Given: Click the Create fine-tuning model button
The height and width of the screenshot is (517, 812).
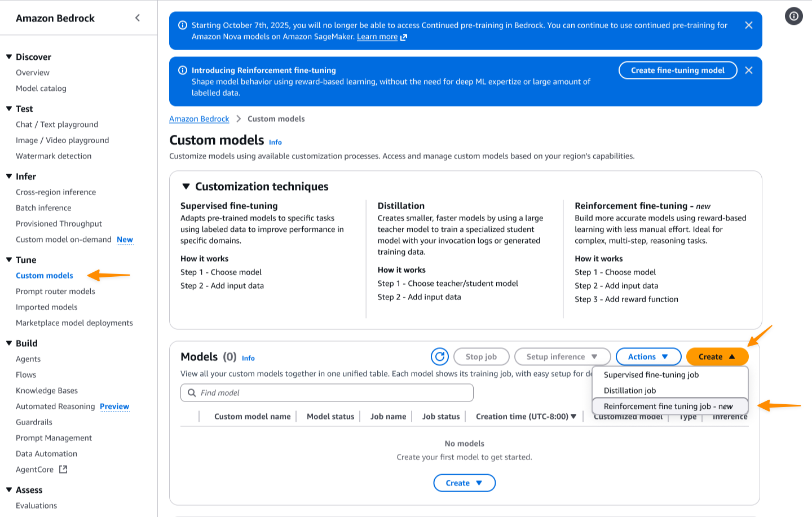Looking at the screenshot, I should point(677,70).
